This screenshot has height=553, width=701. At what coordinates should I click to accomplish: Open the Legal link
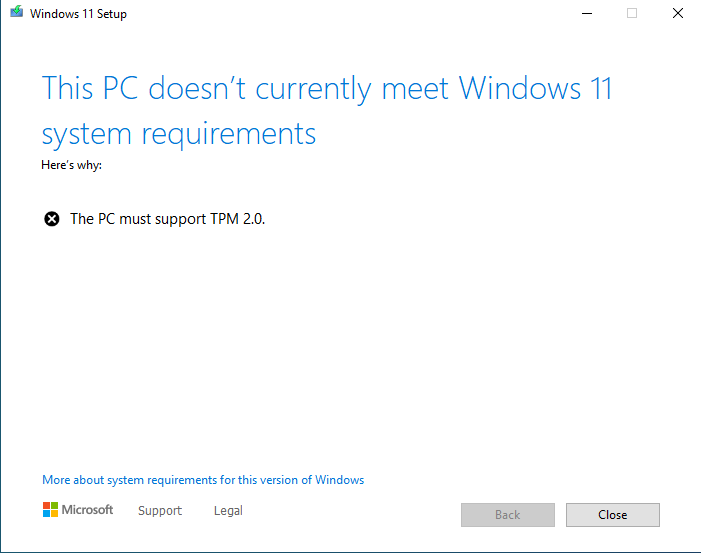228,511
